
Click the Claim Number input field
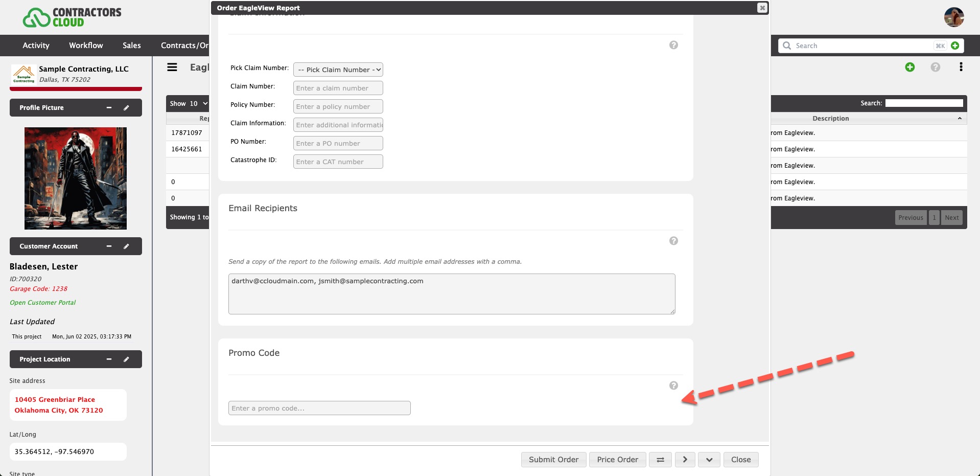[x=338, y=88]
